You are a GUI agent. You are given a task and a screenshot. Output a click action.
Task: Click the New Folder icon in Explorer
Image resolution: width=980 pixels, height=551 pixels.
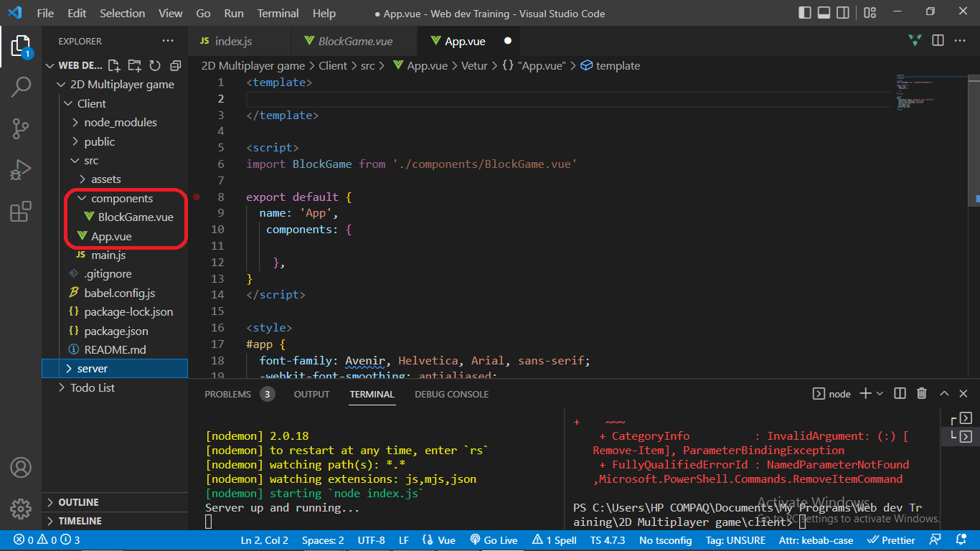pyautogui.click(x=134, y=65)
